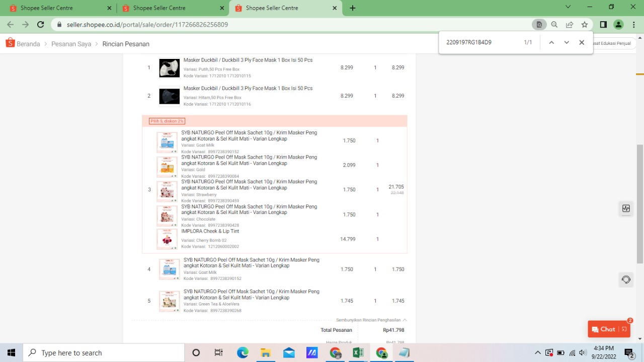Click the address bar URL
The image size is (644, 362).
(147, 25)
